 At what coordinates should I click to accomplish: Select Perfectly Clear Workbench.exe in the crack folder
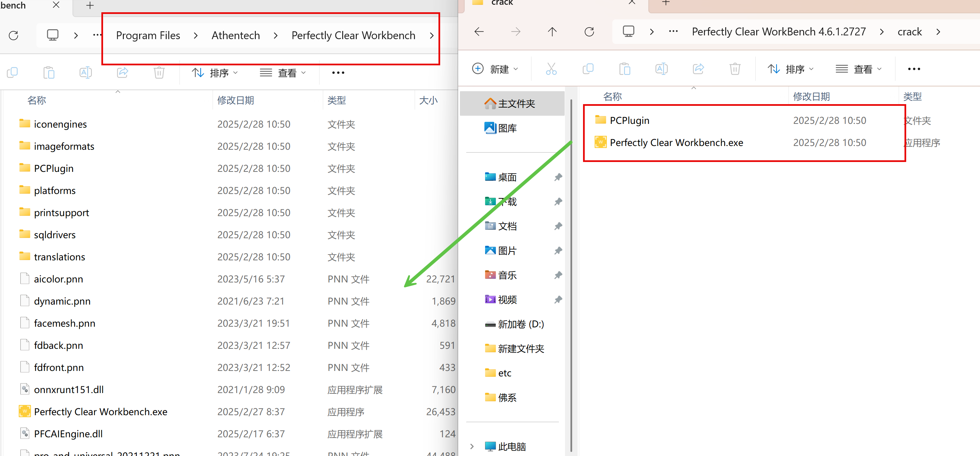(x=676, y=142)
